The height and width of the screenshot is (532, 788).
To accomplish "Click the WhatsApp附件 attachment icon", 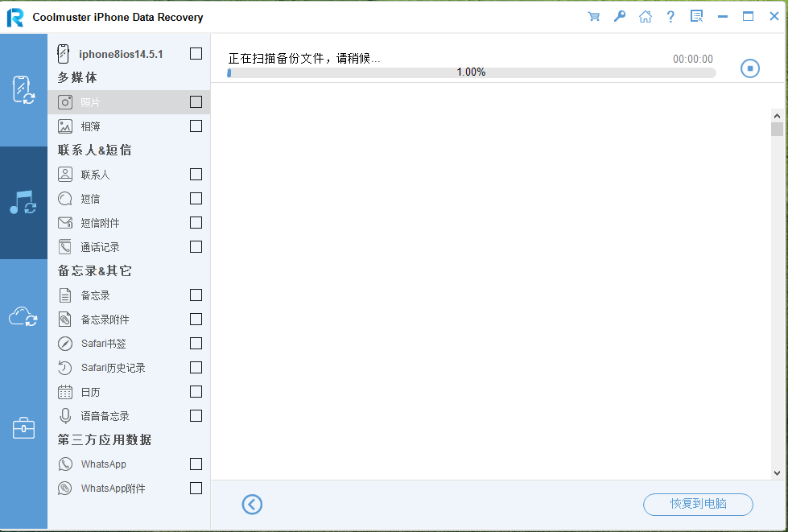I will pos(65,489).
